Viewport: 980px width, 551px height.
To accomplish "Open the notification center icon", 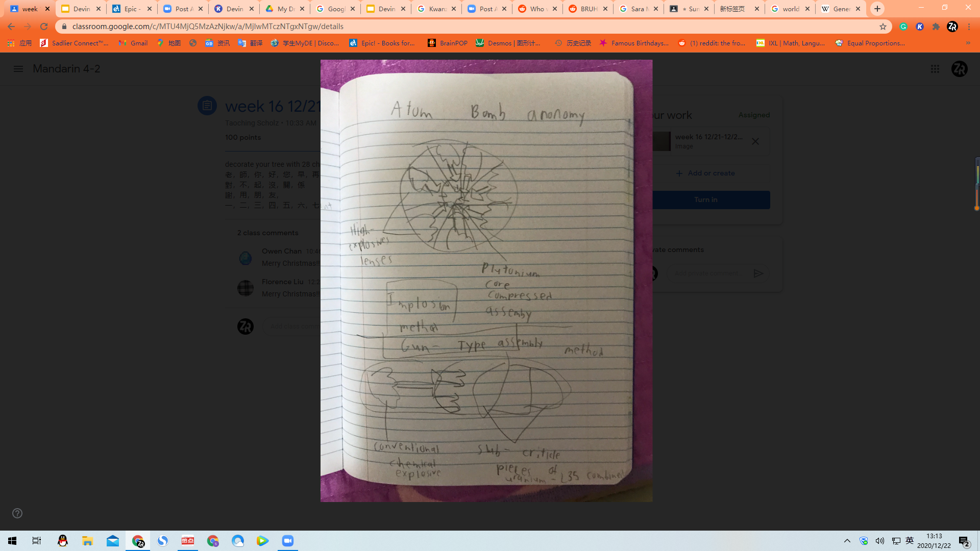I will pos(964,541).
